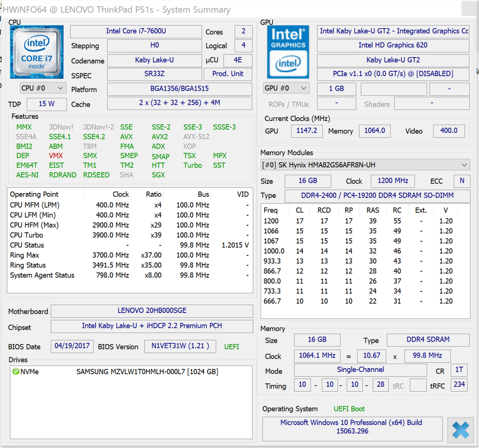Select the SSPEC value SR33Z
The image size is (479, 448).
[x=155, y=74]
